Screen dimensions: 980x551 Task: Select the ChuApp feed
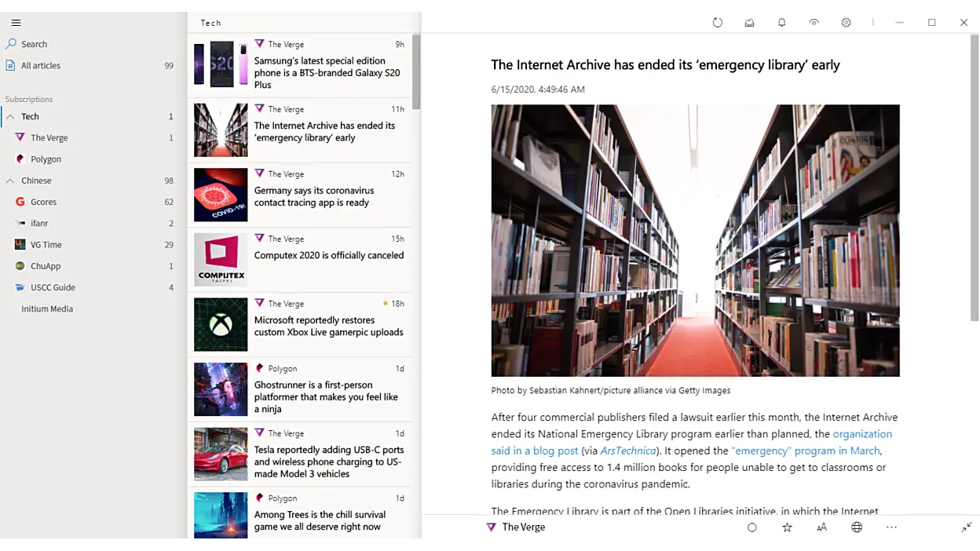tap(93, 266)
